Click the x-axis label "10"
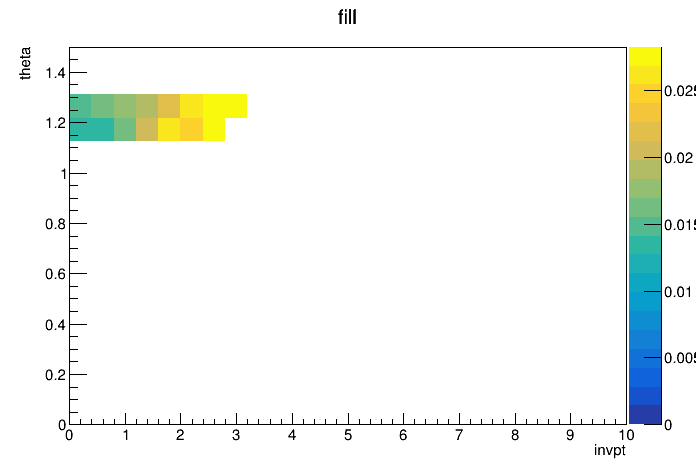The height and width of the screenshot is (472, 696). click(625, 435)
